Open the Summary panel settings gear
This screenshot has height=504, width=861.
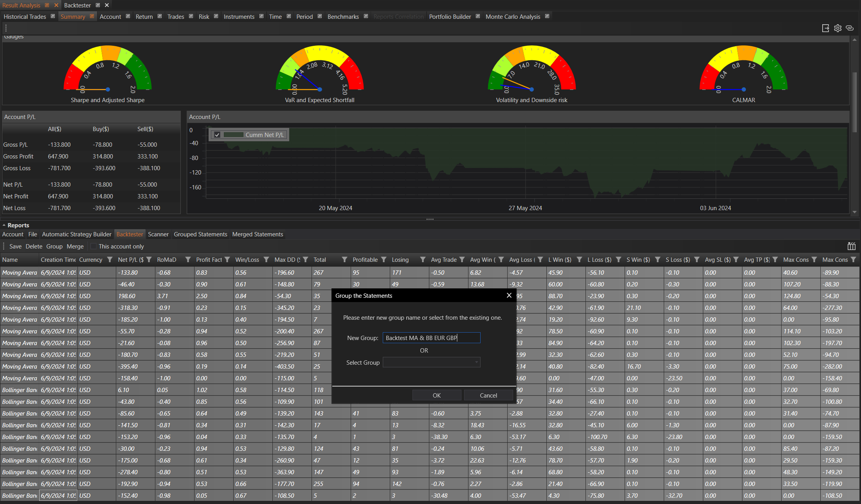(x=838, y=28)
